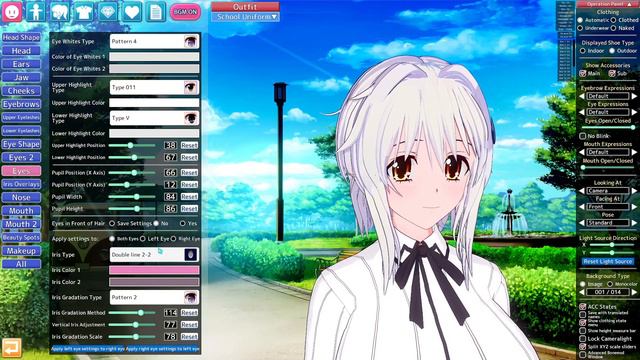Click the orange return arrow icon
Viewport: 640px width, 360px height.
11,348
